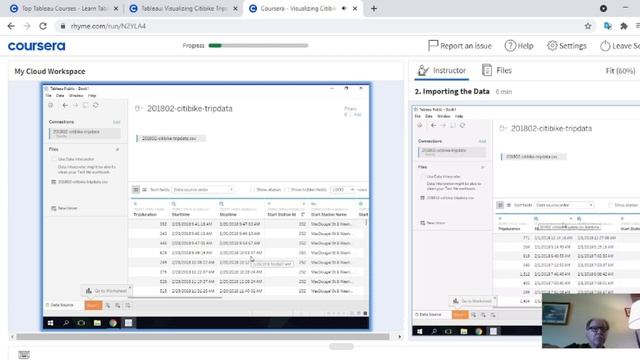Click the virtual keyboard icon below workspace
The image size is (640, 360).
point(24,355)
